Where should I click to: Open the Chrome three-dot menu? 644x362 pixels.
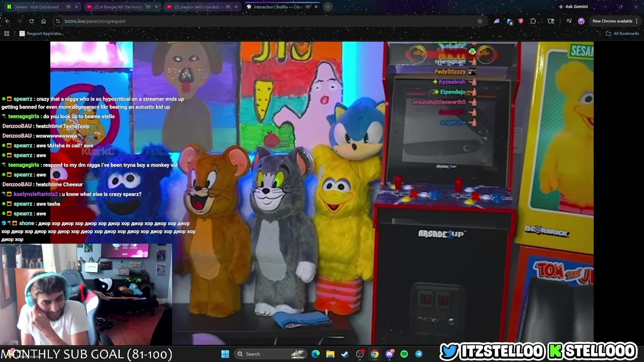point(637,21)
